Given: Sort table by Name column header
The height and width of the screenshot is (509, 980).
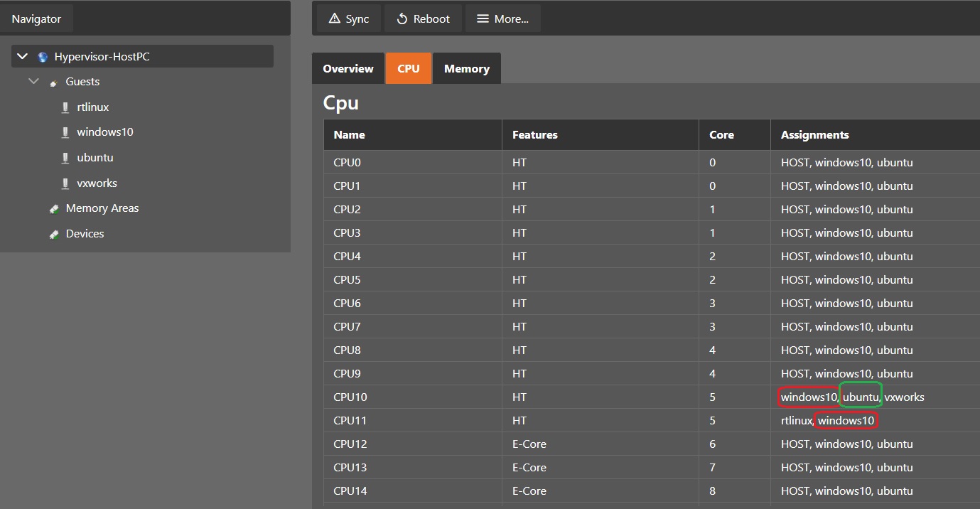Looking at the screenshot, I should pyautogui.click(x=349, y=135).
